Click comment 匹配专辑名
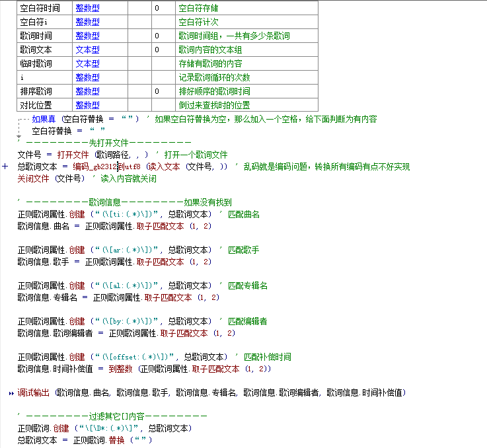This screenshot has width=487, height=448. click(248, 286)
